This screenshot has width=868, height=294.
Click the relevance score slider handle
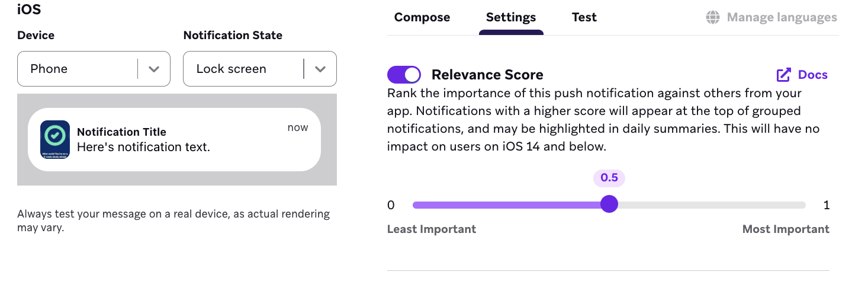pos(609,204)
